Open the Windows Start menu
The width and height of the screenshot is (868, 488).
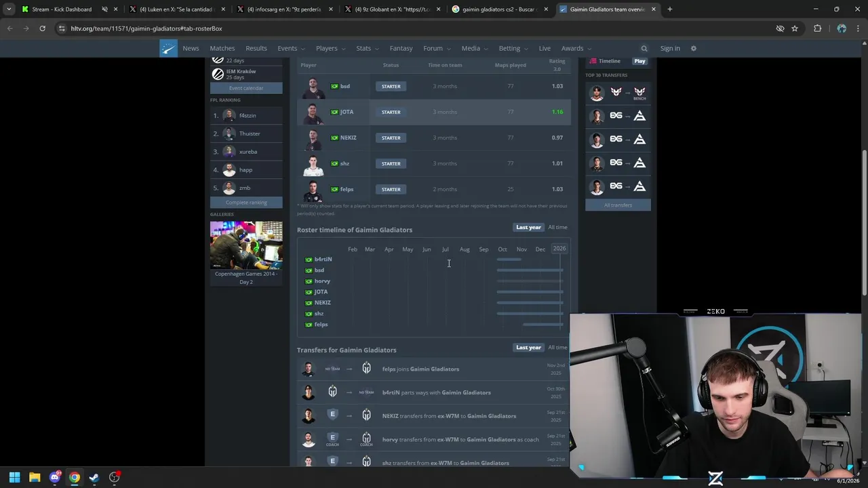(14, 477)
